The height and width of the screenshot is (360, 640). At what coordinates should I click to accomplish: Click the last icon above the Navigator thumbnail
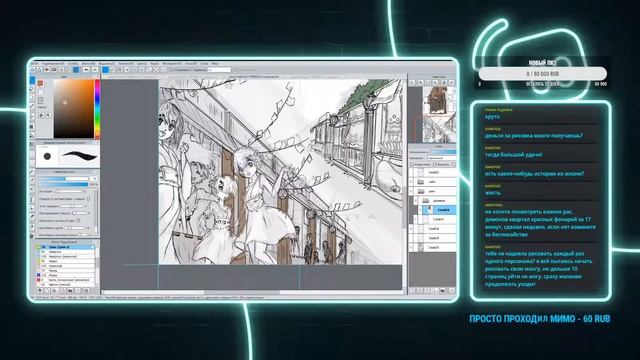[451, 82]
